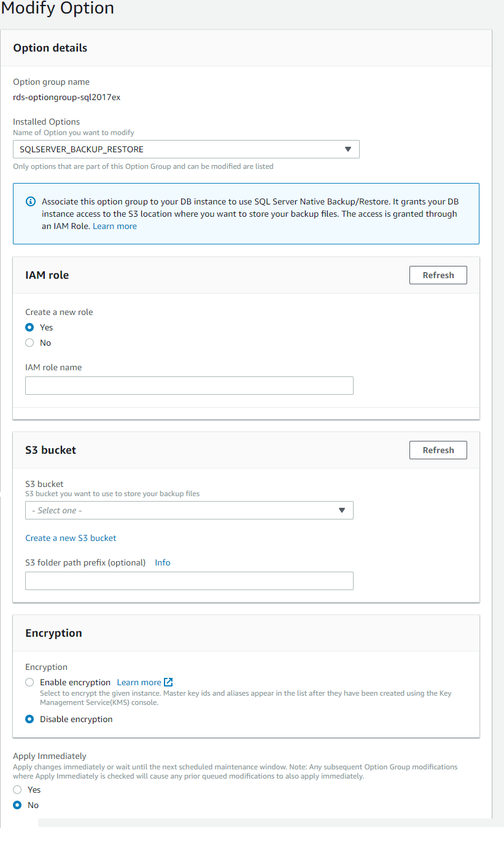This screenshot has height=867, width=504.
Task: Refresh the IAM role list
Action: tap(438, 274)
